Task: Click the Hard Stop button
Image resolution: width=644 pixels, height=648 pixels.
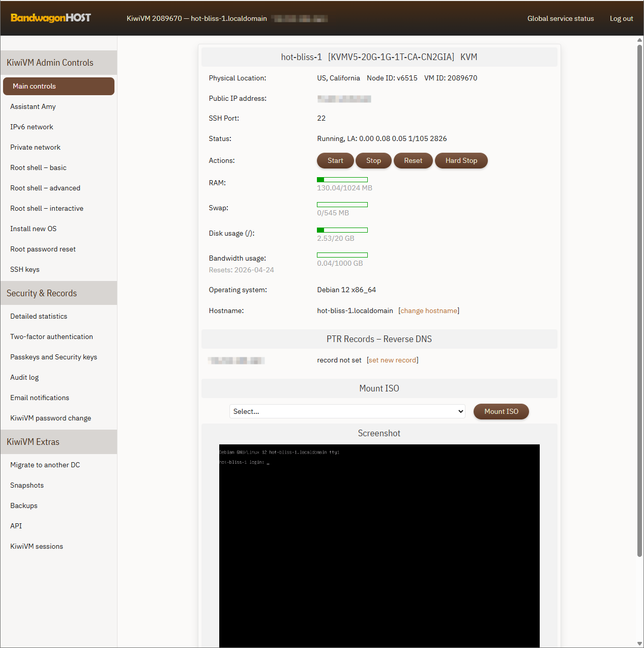Action: pos(461,160)
